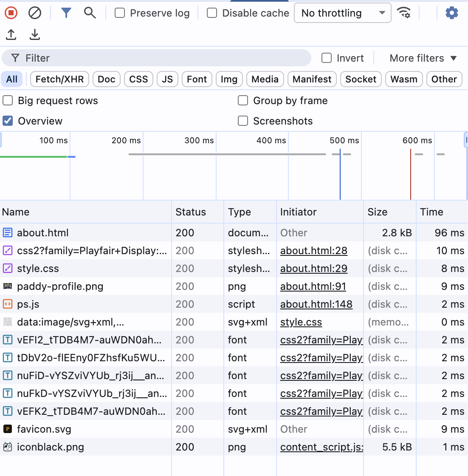468x476 pixels.
Task: Follow the style.css initiator link
Action: click(x=301, y=322)
